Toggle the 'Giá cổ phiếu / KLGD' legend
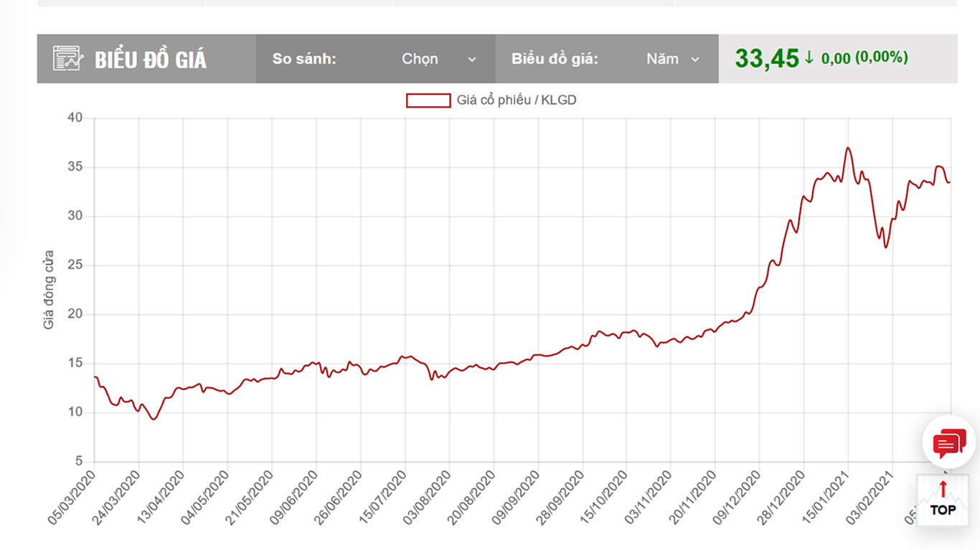 click(491, 100)
